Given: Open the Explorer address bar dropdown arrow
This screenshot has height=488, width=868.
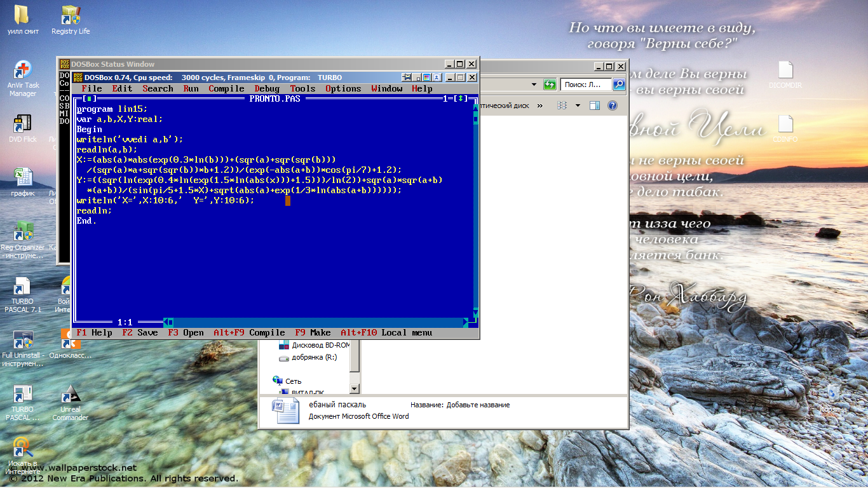Looking at the screenshot, I should pyautogui.click(x=534, y=85).
